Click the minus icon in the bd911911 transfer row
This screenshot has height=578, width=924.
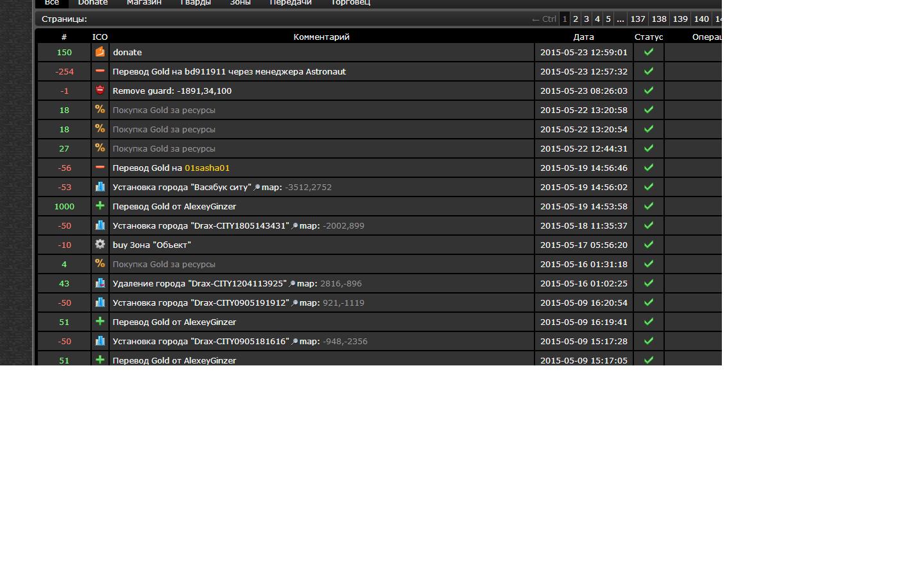(x=99, y=71)
